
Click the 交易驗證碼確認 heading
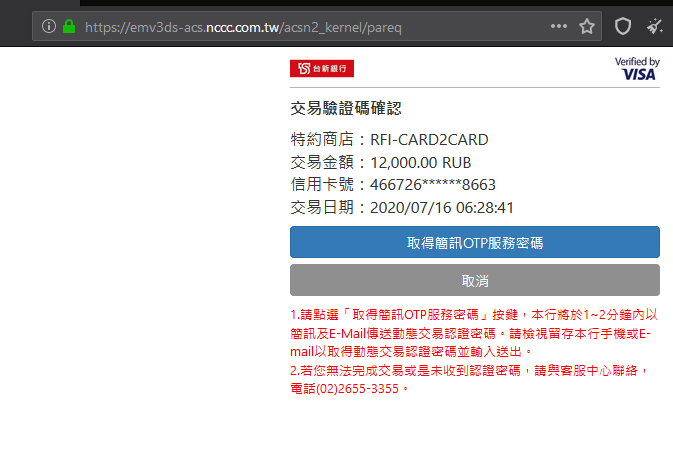[346, 109]
